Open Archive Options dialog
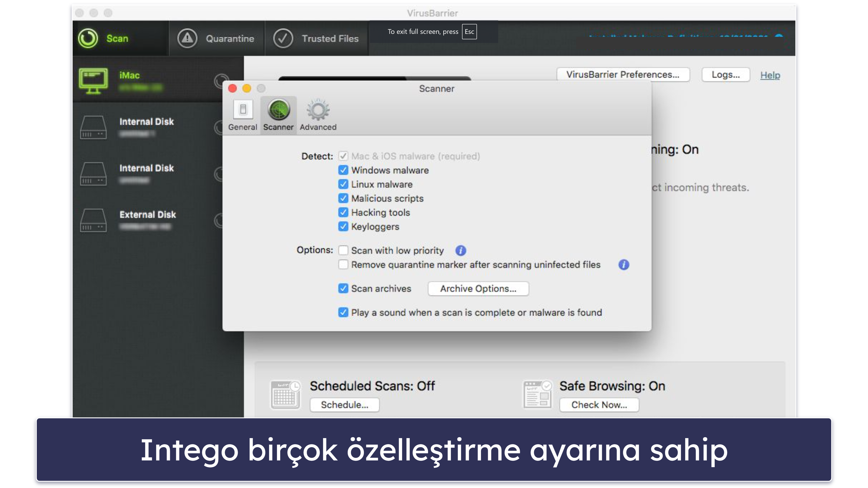 (478, 289)
